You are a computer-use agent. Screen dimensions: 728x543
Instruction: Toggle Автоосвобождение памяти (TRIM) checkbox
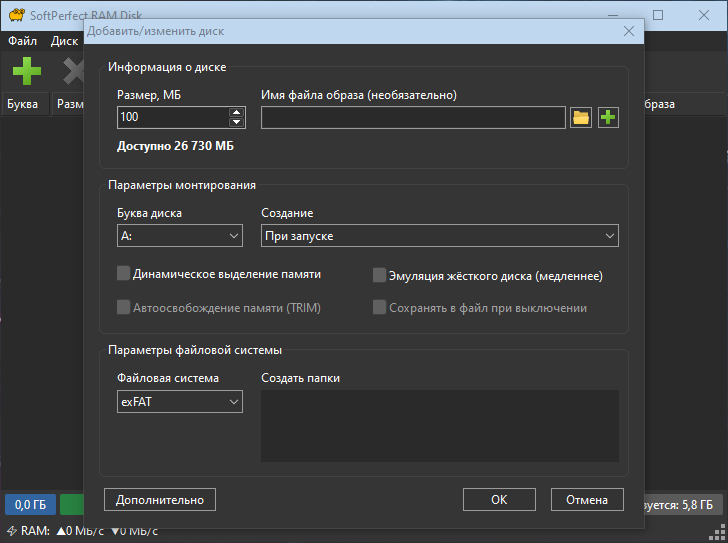pos(124,308)
